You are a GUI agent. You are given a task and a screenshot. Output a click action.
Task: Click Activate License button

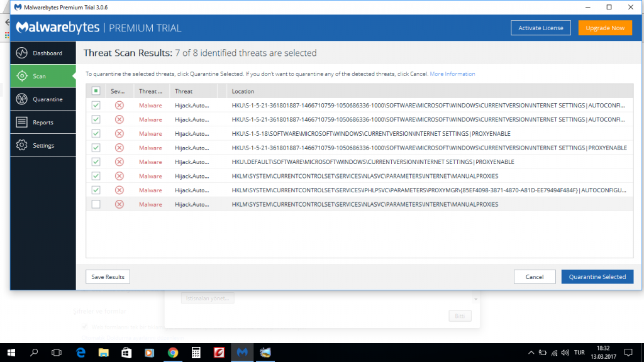click(x=540, y=28)
